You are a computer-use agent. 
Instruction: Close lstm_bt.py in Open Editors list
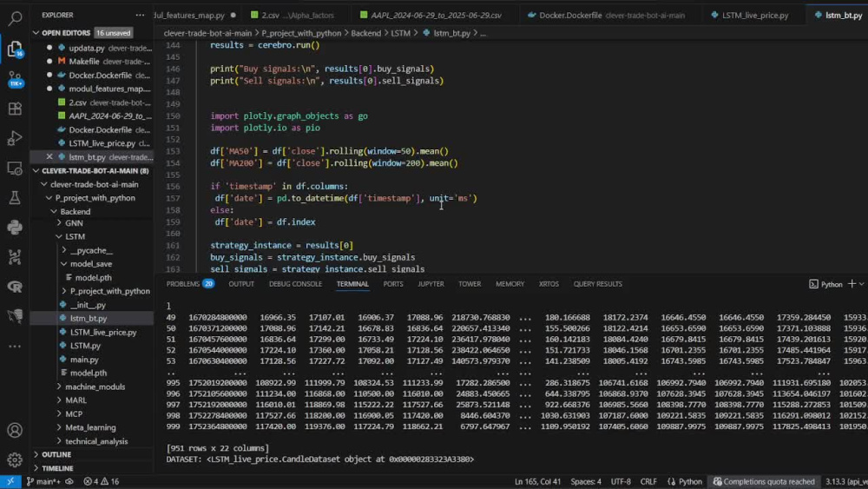pyautogui.click(x=49, y=156)
